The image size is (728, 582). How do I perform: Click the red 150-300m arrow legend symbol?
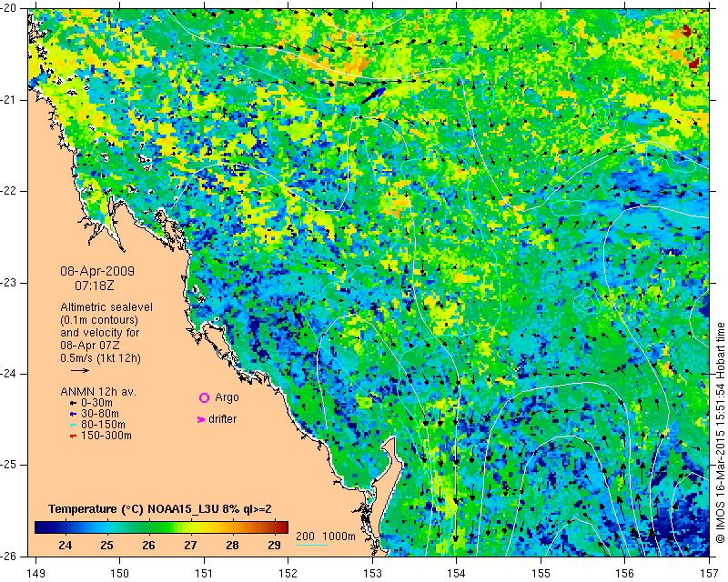pyautogui.click(x=73, y=436)
